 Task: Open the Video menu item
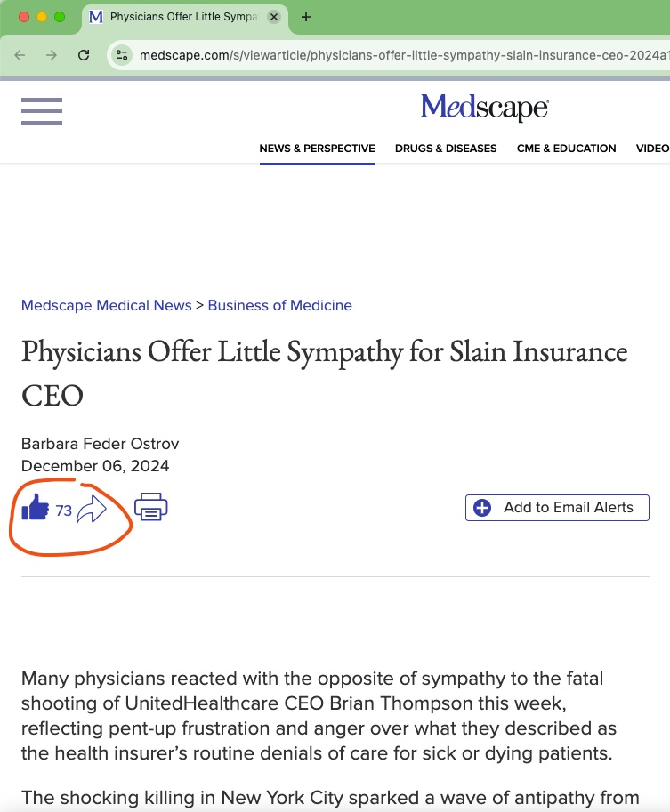pos(652,149)
